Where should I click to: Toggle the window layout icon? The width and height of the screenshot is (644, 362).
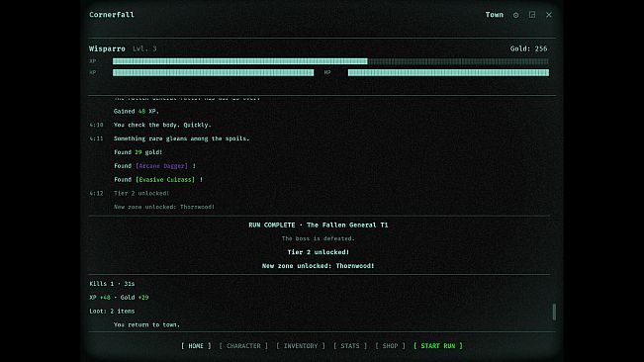coord(532,15)
